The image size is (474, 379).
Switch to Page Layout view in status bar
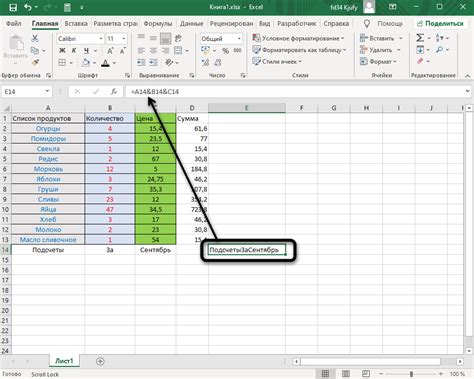pos(346,374)
